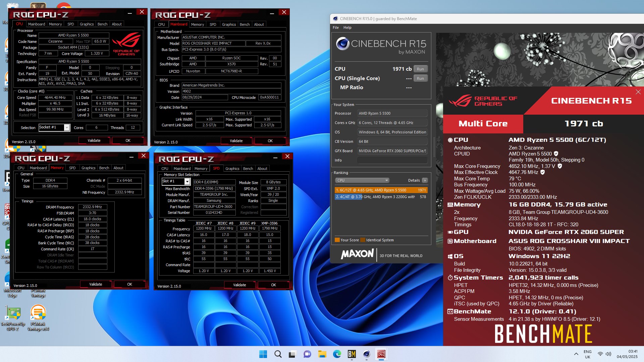Open CPU-Z taskbar icon
Image resolution: width=644 pixels, height=362 pixels.
[381, 354]
